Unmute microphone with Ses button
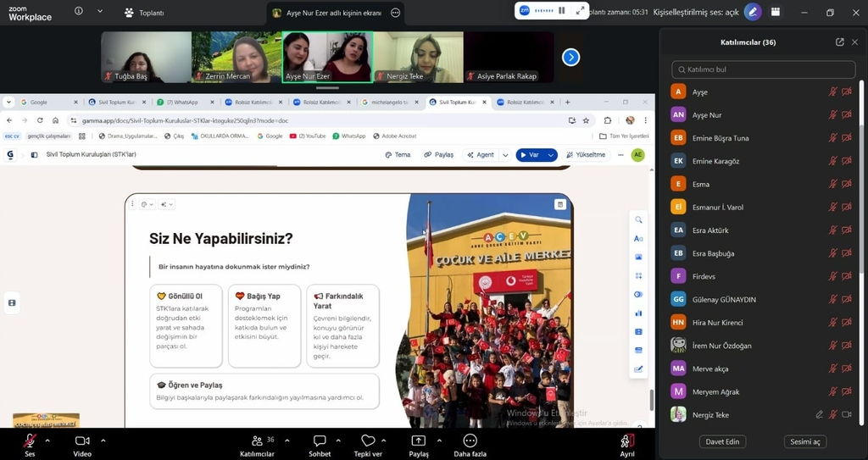 30,441
